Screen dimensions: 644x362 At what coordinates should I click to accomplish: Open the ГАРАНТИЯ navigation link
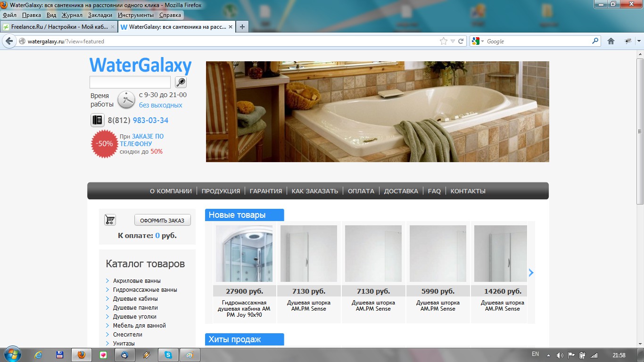(266, 191)
